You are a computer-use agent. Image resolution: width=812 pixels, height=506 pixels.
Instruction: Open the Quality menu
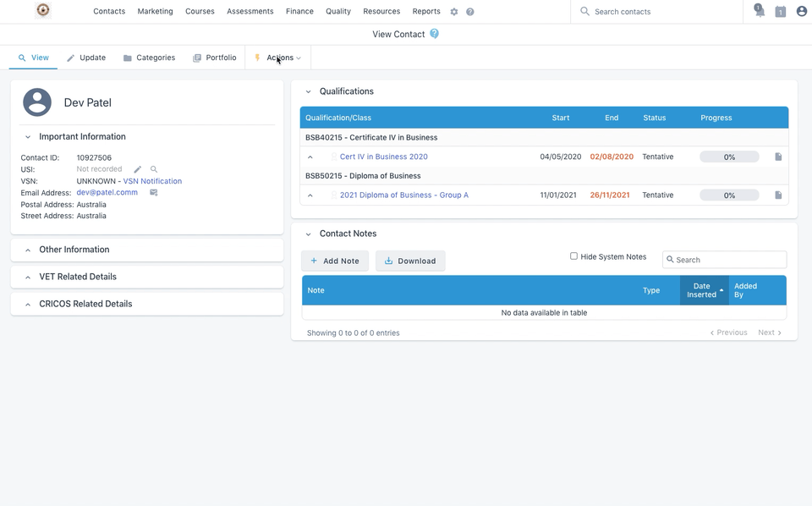(338, 11)
